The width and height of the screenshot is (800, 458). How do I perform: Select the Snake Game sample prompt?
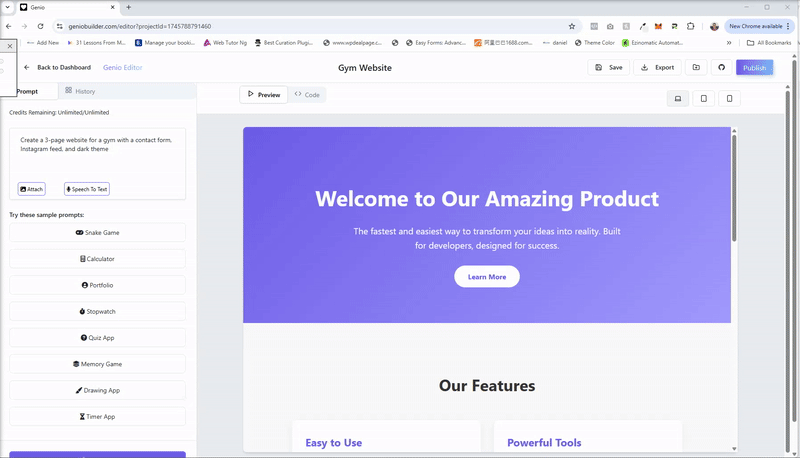[x=97, y=233]
